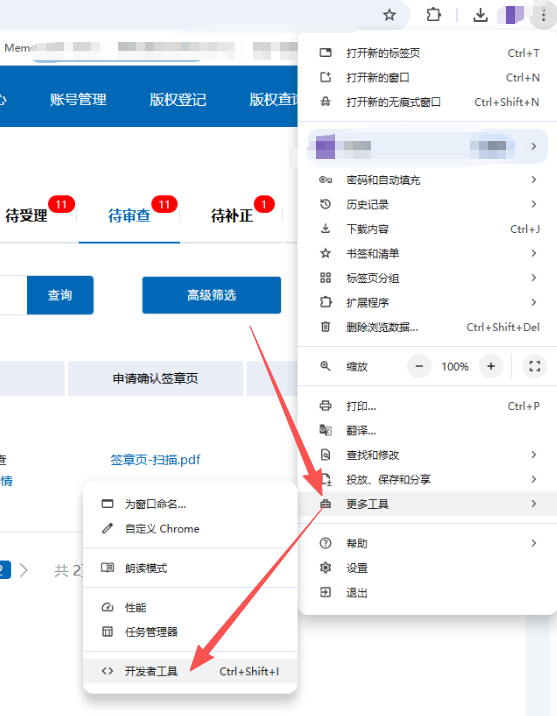Screen dimensions: 557x716
Task: Increase zoom with the plus button
Action: click(x=491, y=366)
